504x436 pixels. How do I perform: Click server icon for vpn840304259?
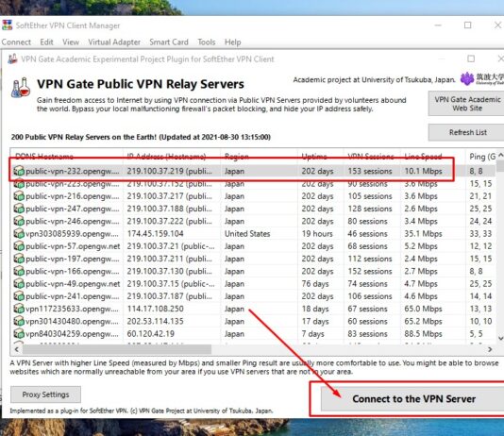19,334
